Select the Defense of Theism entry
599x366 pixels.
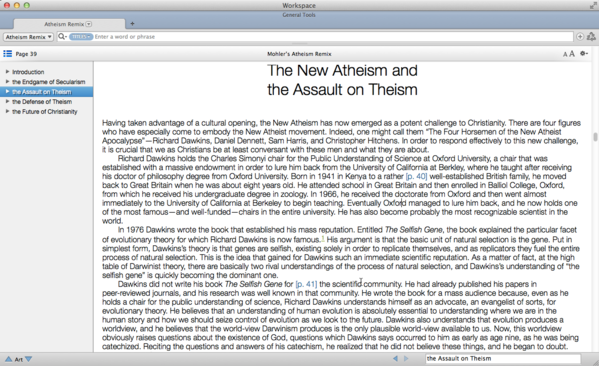pos(42,102)
